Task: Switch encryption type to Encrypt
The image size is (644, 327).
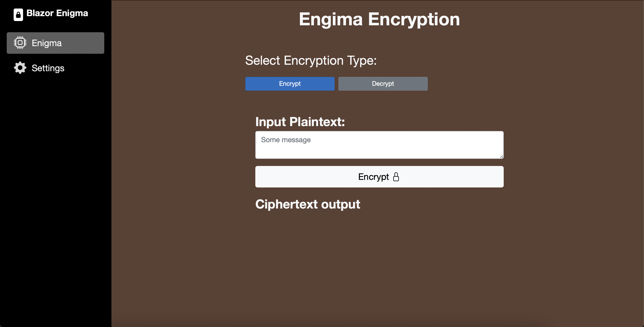Action: click(x=290, y=84)
